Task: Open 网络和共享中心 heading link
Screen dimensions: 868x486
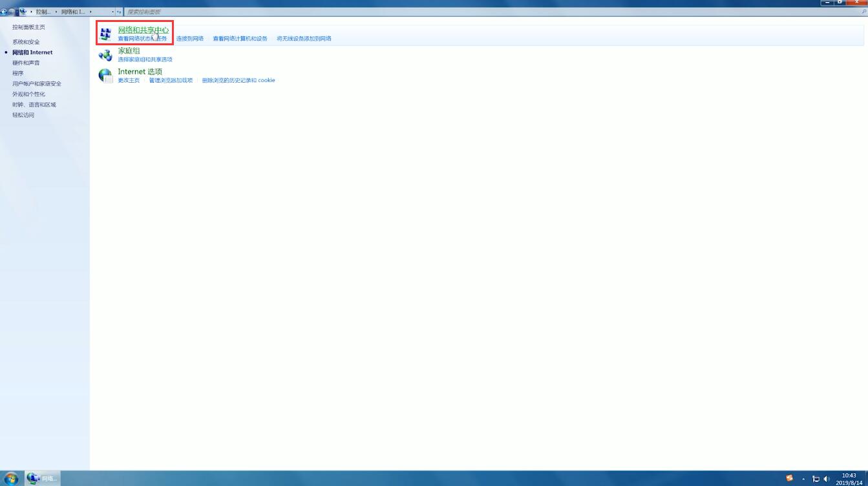Action: click(143, 30)
